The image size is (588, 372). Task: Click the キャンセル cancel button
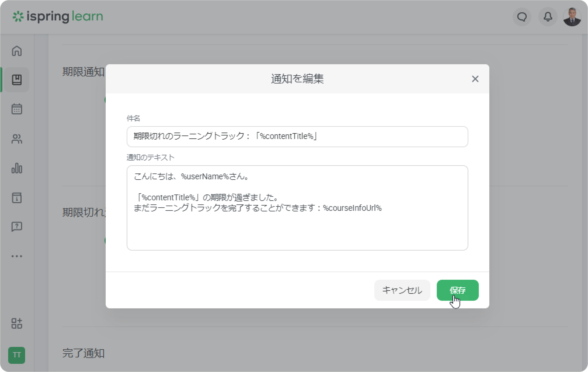(402, 290)
